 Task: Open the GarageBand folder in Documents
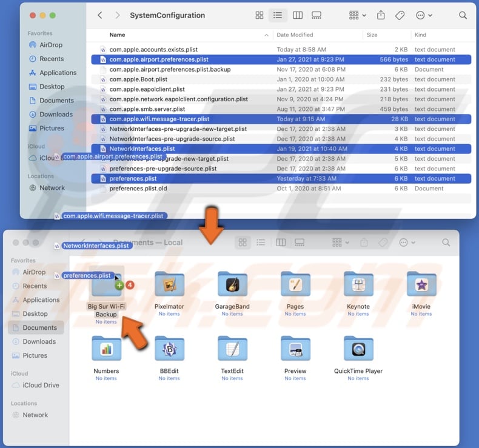point(232,284)
